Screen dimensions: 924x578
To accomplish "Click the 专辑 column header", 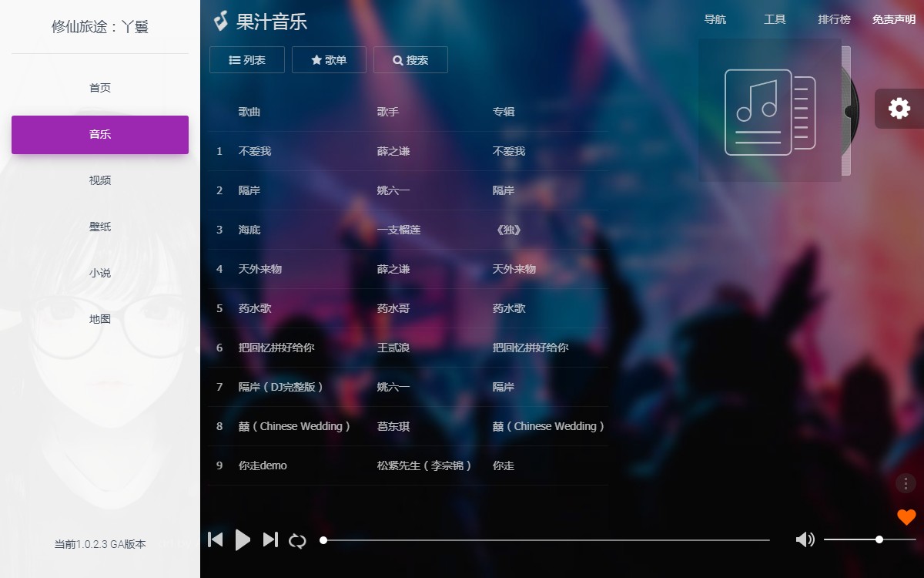I will point(504,112).
